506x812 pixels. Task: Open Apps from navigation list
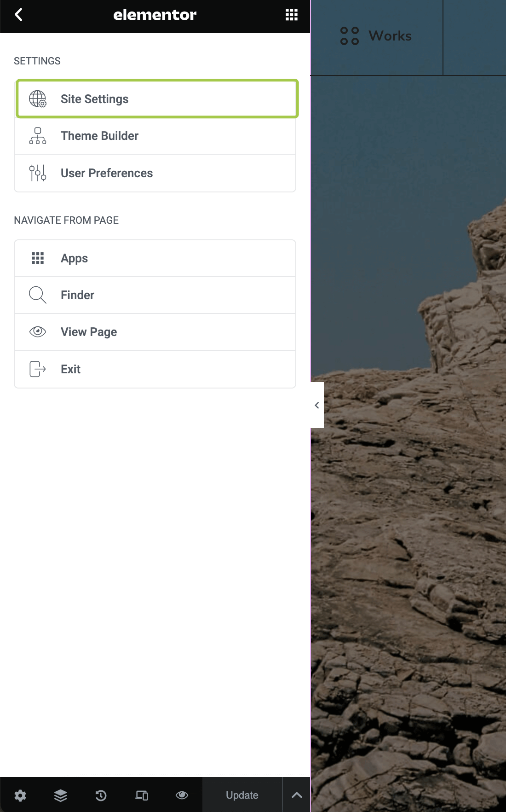coord(155,258)
